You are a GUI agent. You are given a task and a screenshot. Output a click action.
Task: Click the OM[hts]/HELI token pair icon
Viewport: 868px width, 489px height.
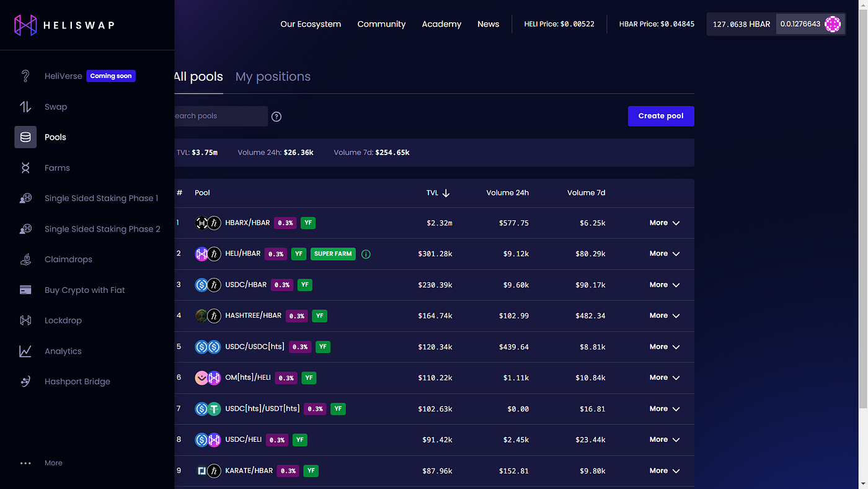[208, 377]
